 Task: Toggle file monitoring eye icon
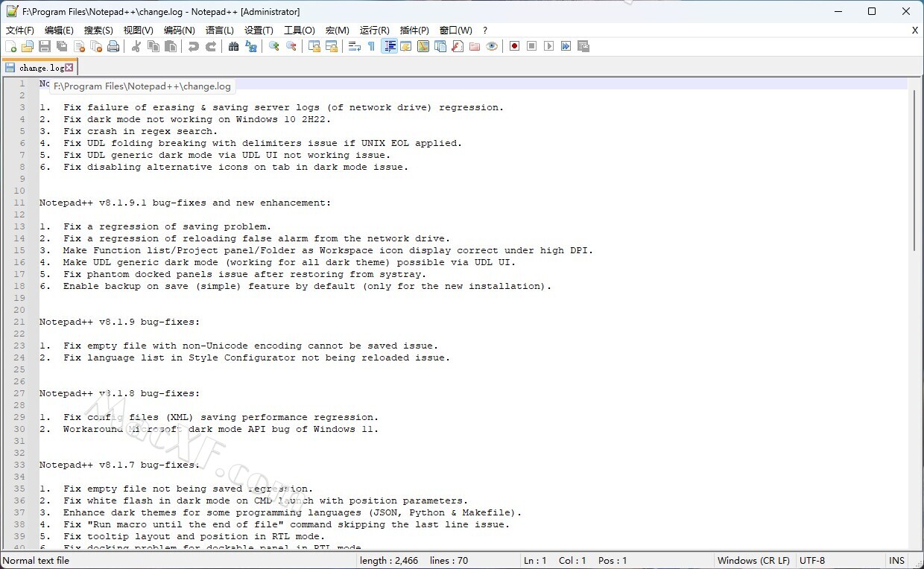pos(492,46)
